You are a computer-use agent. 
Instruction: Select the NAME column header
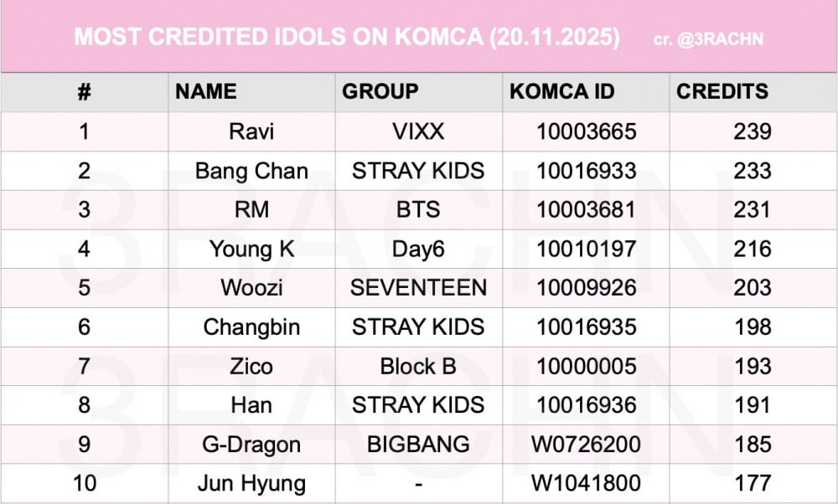pos(206,91)
